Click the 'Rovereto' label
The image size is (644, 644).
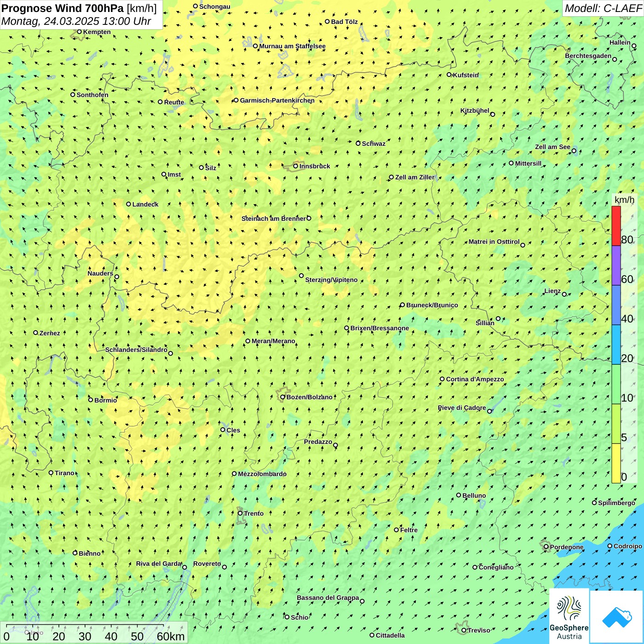tap(207, 563)
